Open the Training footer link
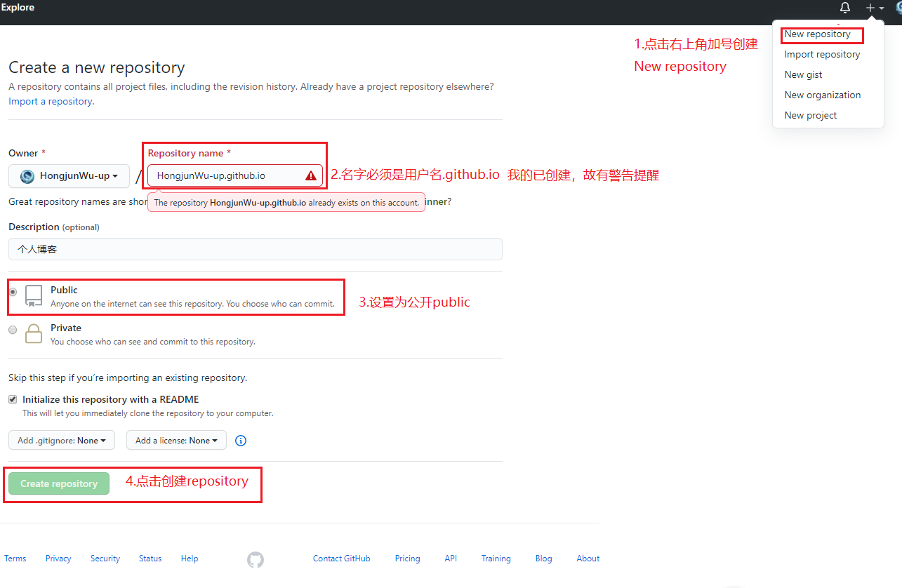The image size is (902, 588). click(x=496, y=559)
